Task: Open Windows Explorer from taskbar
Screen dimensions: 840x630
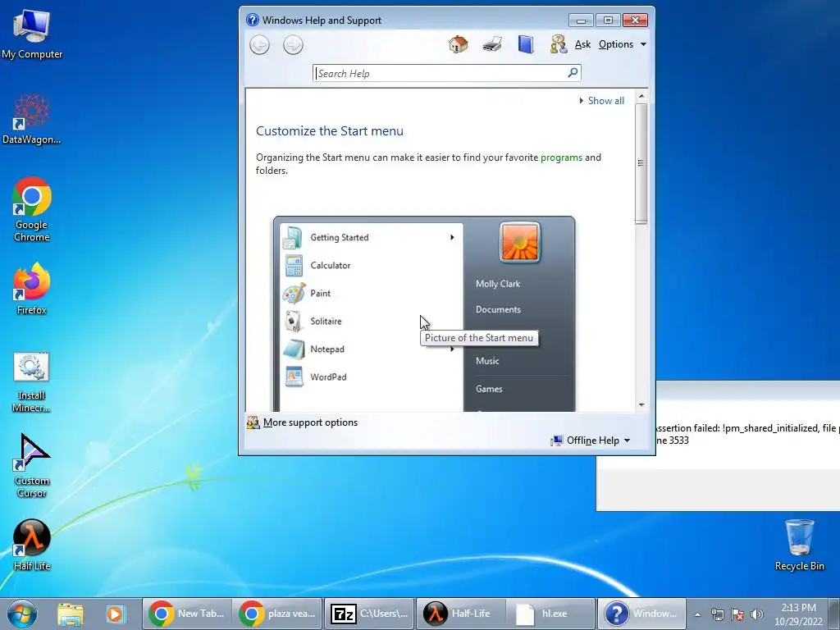Action: pyautogui.click(x=71, y=614)
